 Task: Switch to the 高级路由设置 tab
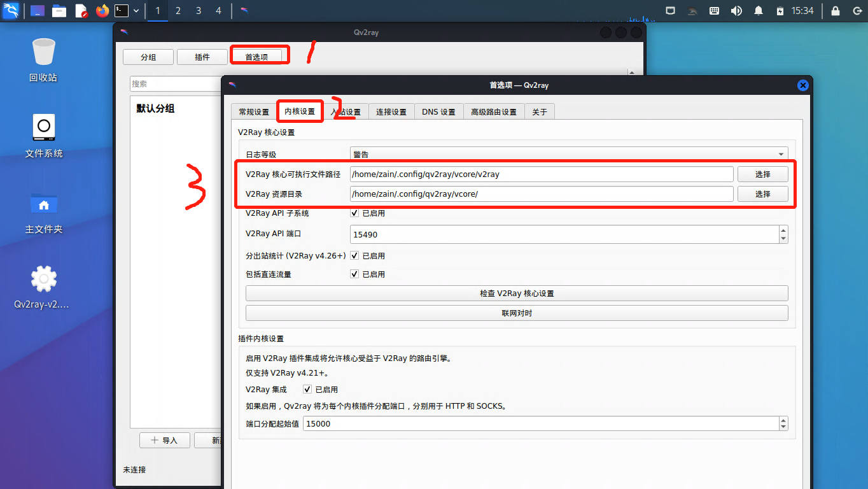[494, 111]
